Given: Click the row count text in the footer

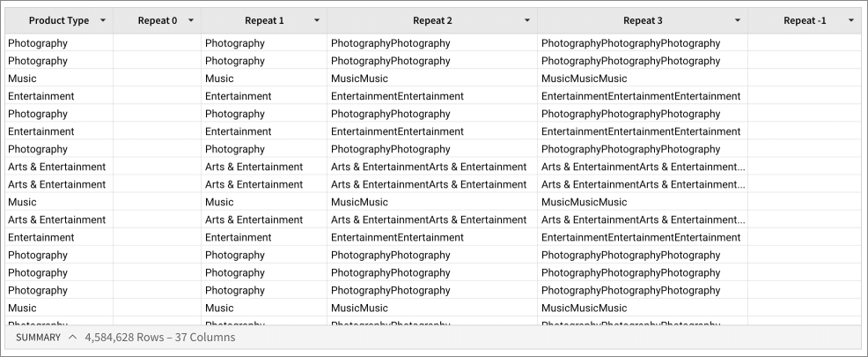Looking at the screenshot, I should [x=159, y=338].
